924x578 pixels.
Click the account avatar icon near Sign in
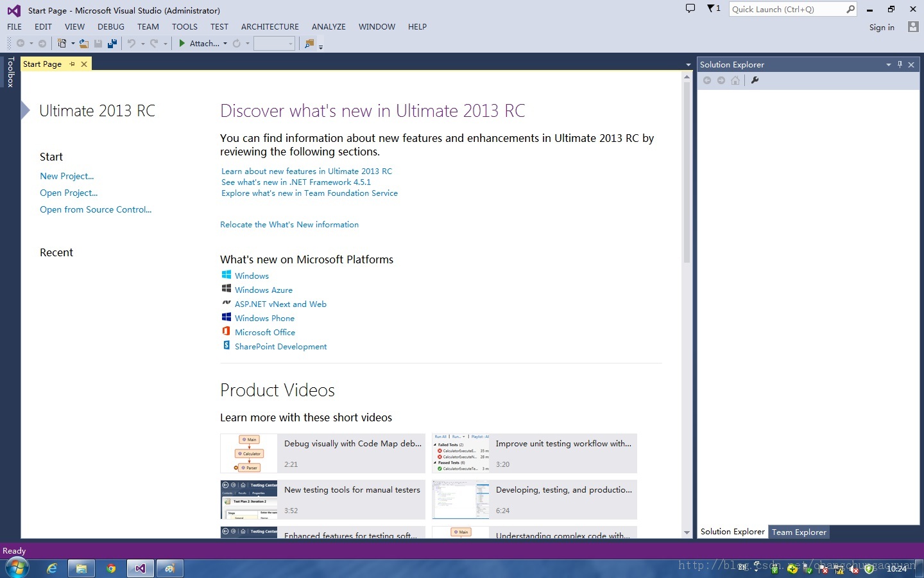coord(913,26)
